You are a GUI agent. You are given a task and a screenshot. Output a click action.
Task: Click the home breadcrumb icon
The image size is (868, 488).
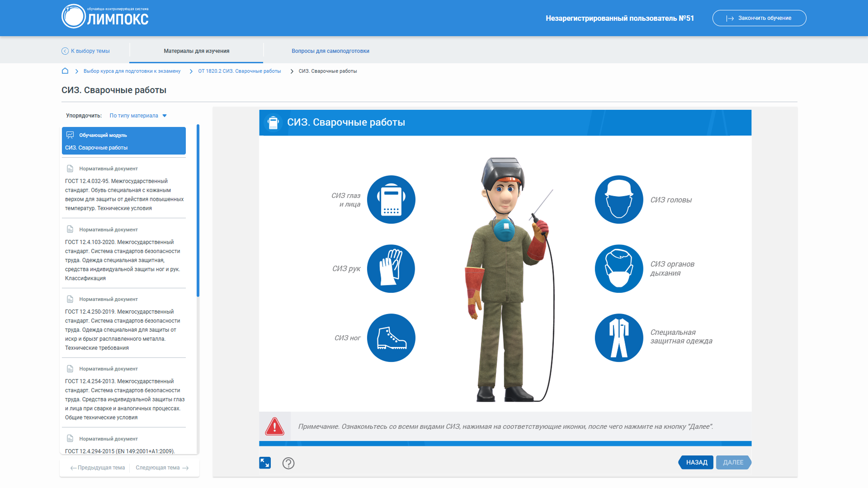click(65, 71)
